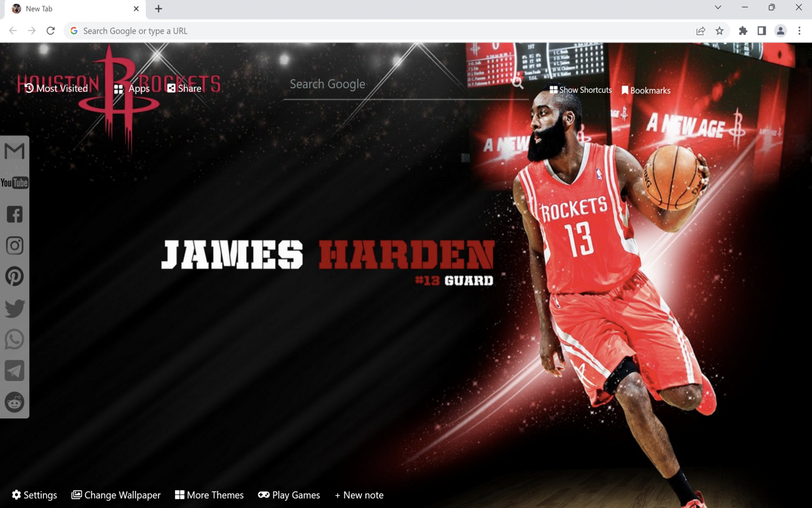The height and width of the screenshot is (508, 812).
Task: Open Settings at bottom
Action: [x=34, y=495]
